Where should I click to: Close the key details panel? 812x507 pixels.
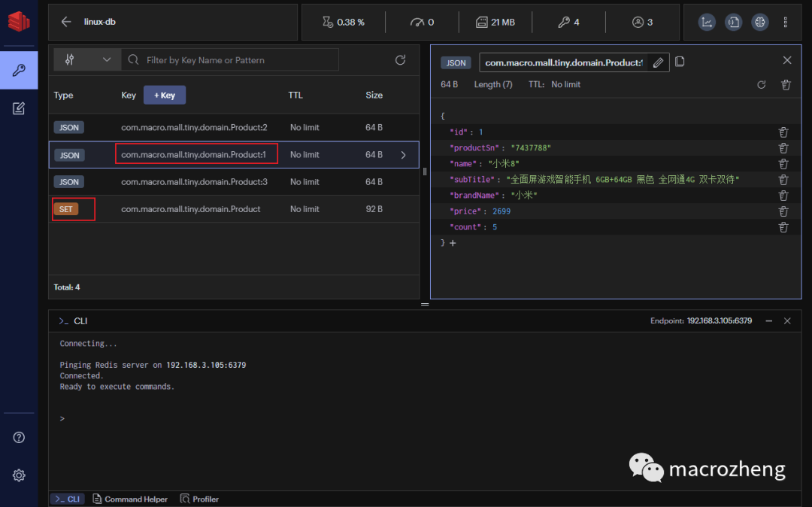pos(787,61)
